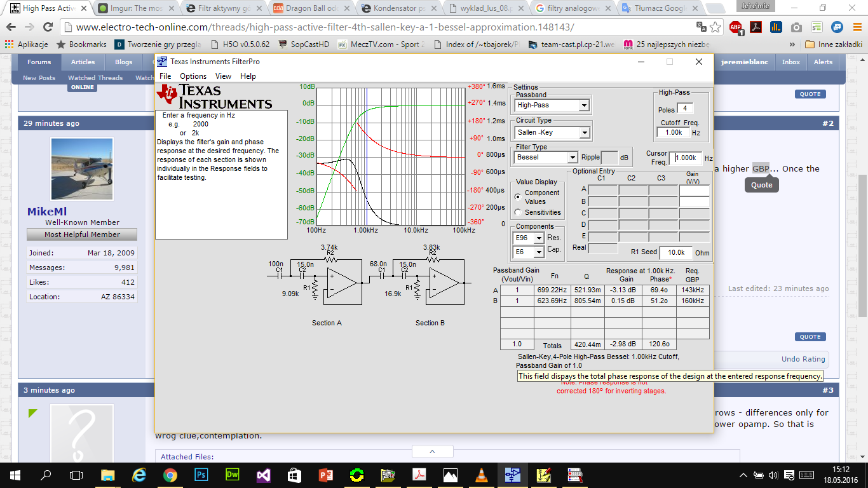Click optional entry C1 field for row A

[602, 189]
